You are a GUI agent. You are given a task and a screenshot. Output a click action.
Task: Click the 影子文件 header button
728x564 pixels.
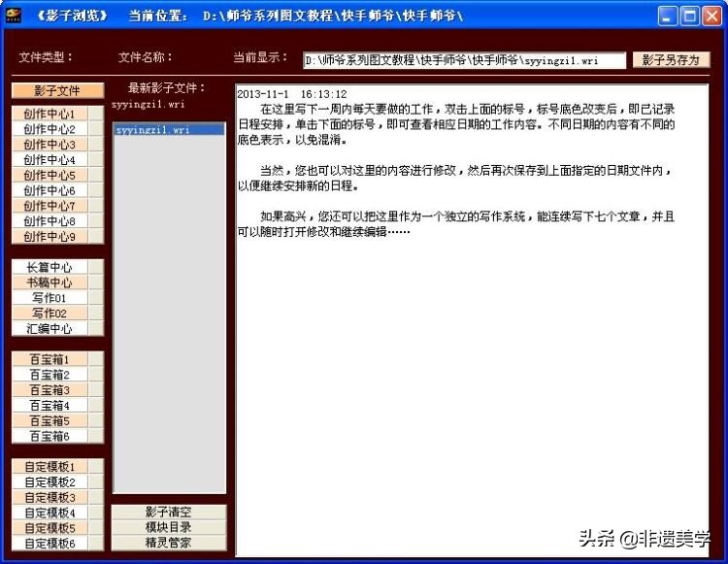[x=57, y=90]
